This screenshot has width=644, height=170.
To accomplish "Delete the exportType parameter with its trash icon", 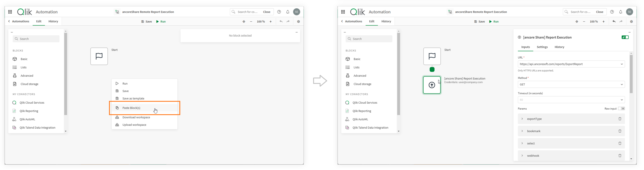I will coord(620,119).
